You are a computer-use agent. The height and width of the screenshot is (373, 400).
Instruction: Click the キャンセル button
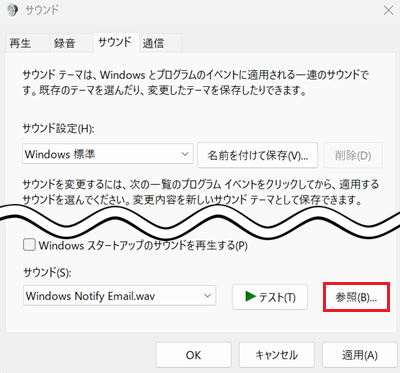click(277, 355)
